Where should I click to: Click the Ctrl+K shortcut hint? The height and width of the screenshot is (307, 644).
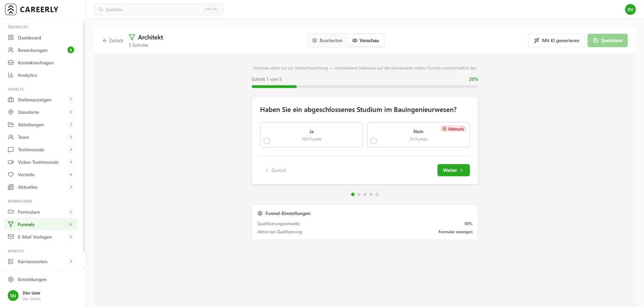[x=211, y=9]
